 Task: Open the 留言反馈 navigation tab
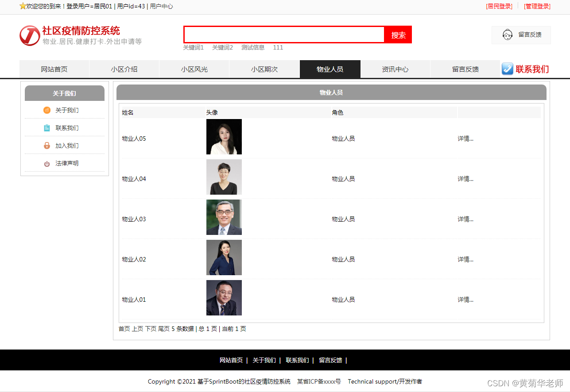coord(465,69)
